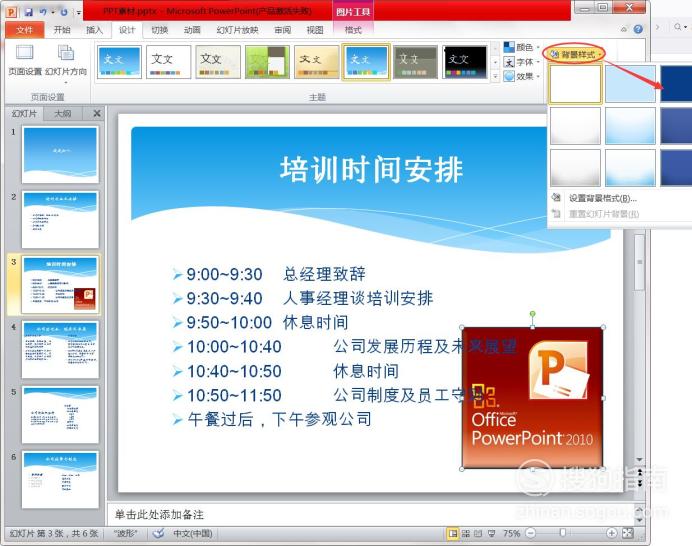Apply green blocks theme thumbnail
The width and height of the screenshot is (692, 546).
[x=267, y=62]
